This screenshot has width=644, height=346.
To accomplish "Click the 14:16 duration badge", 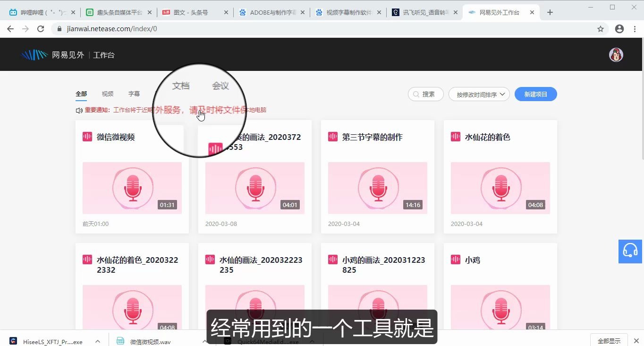I will pyautogui.click(x=413, y=205).
